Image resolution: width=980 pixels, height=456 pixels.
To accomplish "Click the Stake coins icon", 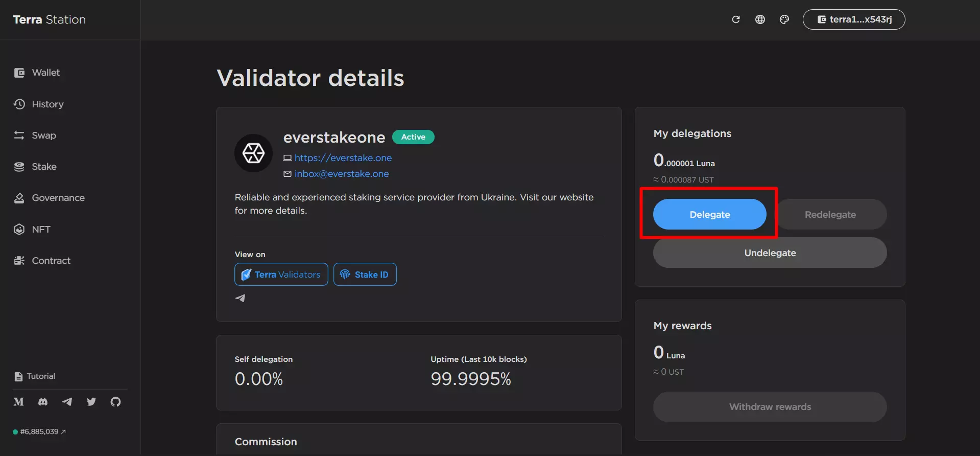I will (19, 167).
